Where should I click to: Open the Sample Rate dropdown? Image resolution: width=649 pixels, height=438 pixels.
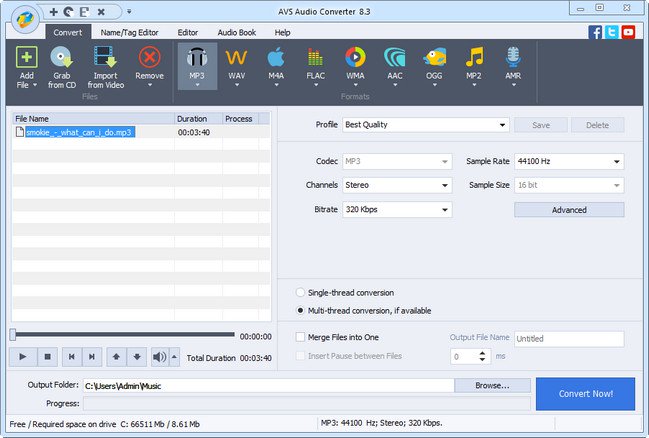(x=569, y=161)
